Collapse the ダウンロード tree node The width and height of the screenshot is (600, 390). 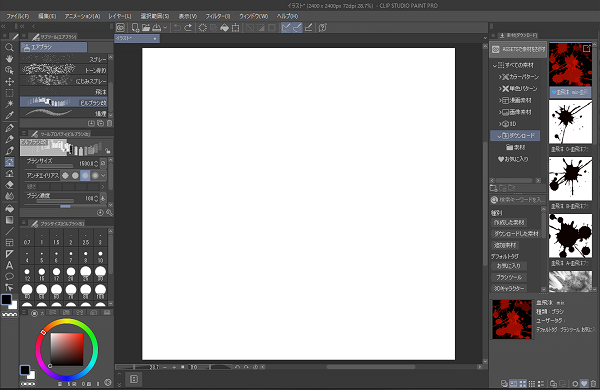coord(499,136)
